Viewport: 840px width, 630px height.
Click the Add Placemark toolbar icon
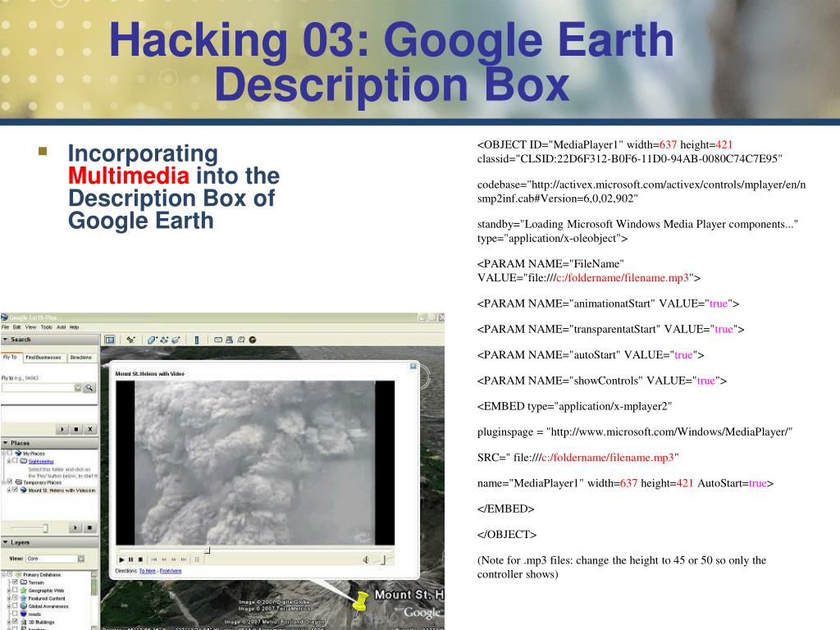pos(130,340)
